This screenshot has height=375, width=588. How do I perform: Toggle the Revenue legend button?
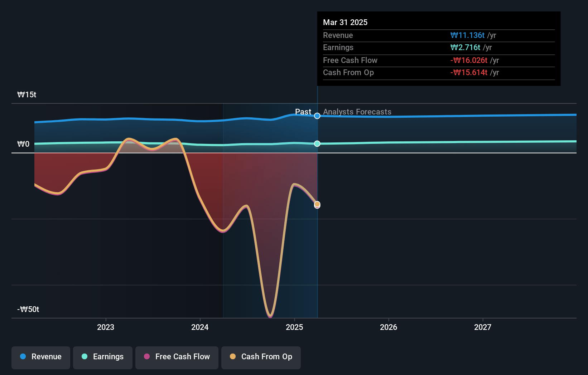pos(41,357)
